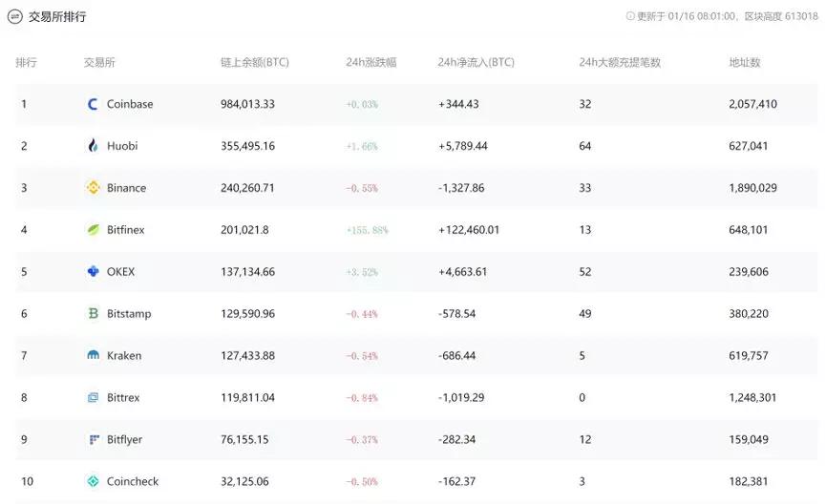Sort by 链上余额(BTC) column header
Viewport: 826px width, 504px height.
coord(254,62)
